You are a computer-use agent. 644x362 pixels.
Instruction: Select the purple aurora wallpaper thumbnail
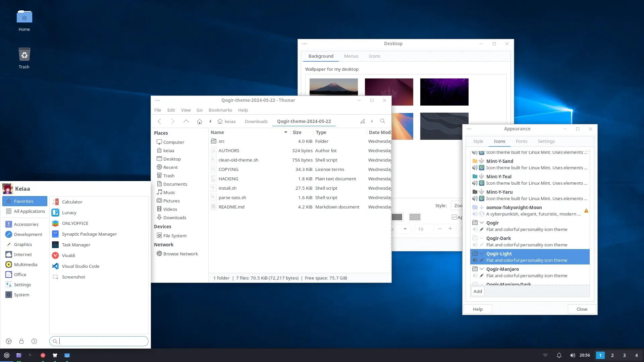coord(444,92)
